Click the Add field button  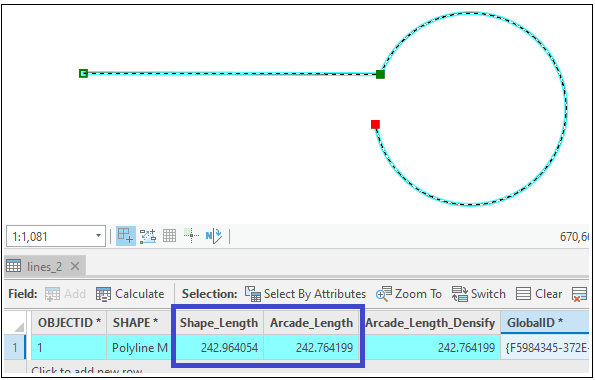[x=65, y=294]
